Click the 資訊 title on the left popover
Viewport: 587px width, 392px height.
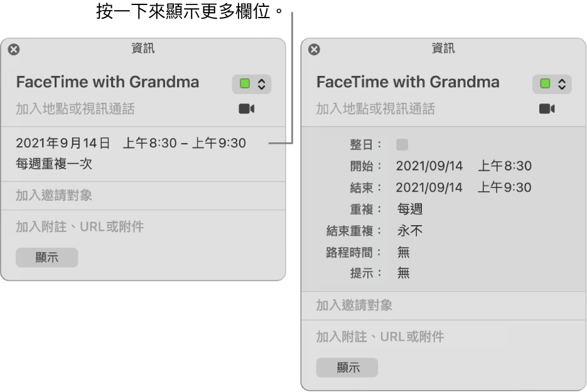click(x=144, y=48)
